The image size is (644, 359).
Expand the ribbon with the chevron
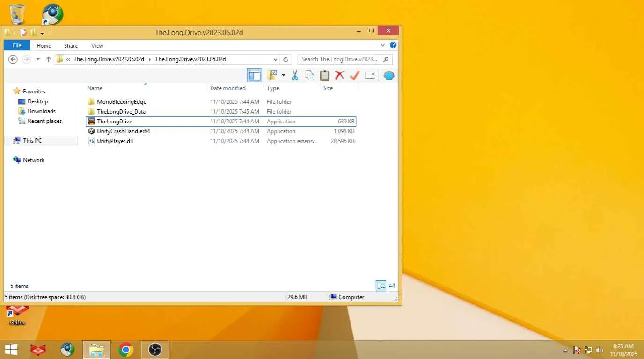pyautogui.click(x=383, y=45)
